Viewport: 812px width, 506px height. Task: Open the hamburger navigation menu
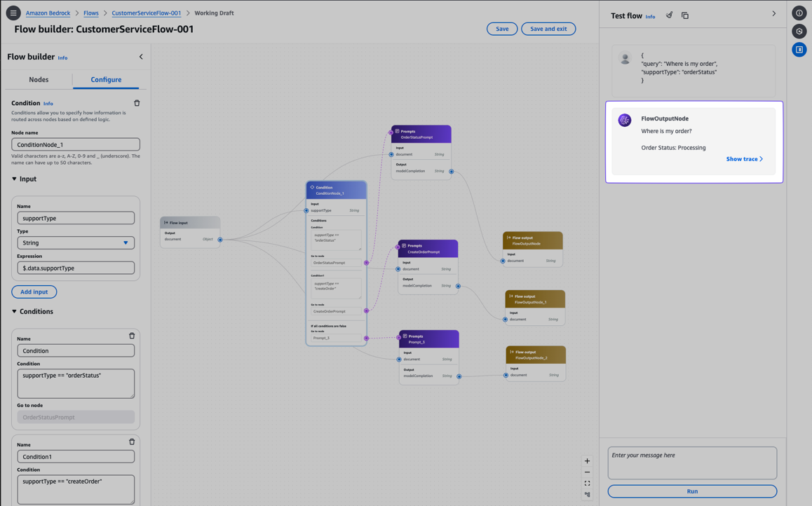13,13
